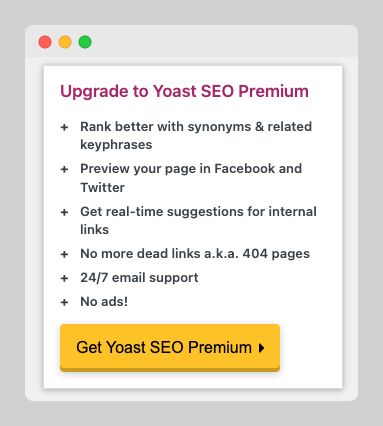This screenshot has height=426, width=383.
Task: Click the word Twitter in the list
Action: (102, 187)
